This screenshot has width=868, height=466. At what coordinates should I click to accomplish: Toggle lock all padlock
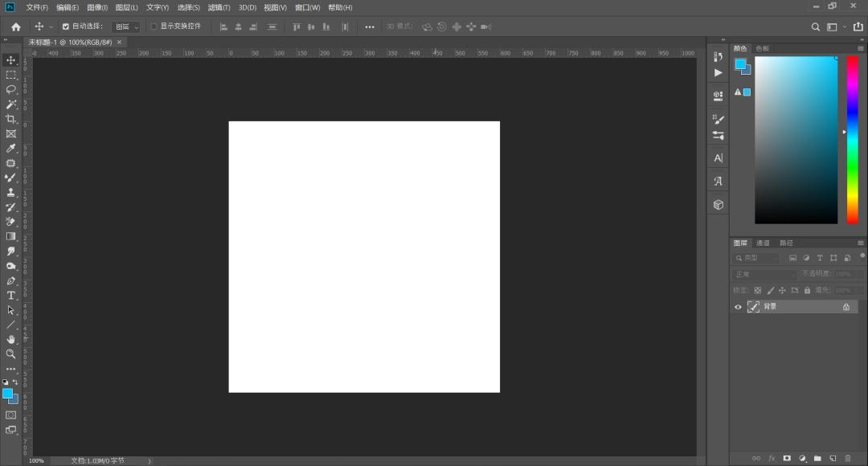[x=807, y=291]
